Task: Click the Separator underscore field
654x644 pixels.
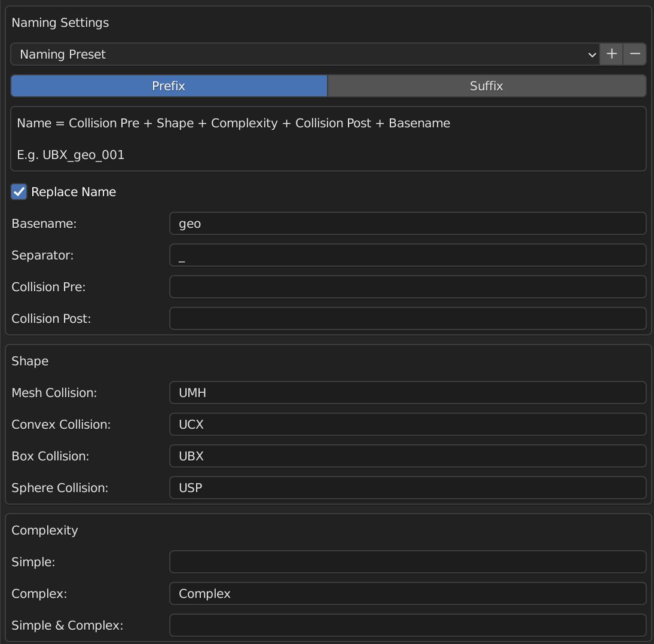Action: pyautogui.click(x=408, y=255)
